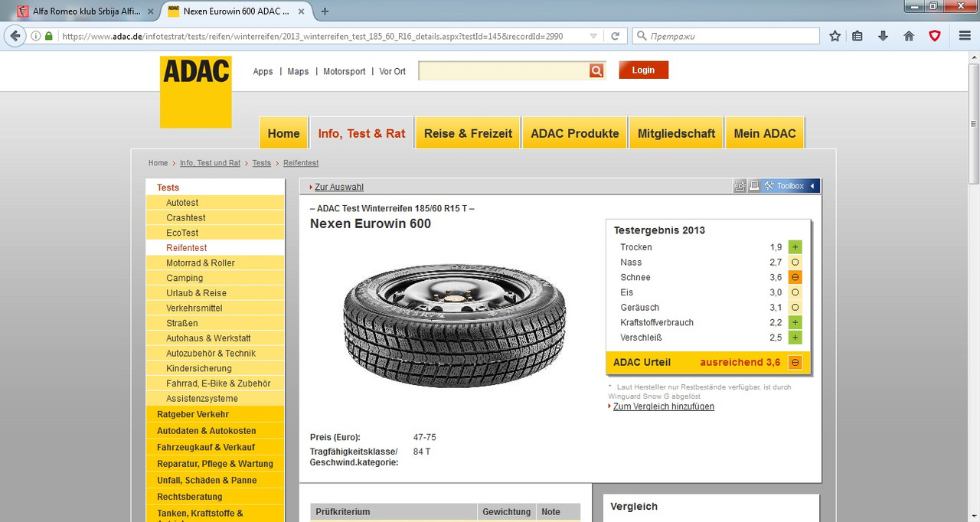
Task: Open the URL history dropdown arrow
Action: [x=593, y=36]
